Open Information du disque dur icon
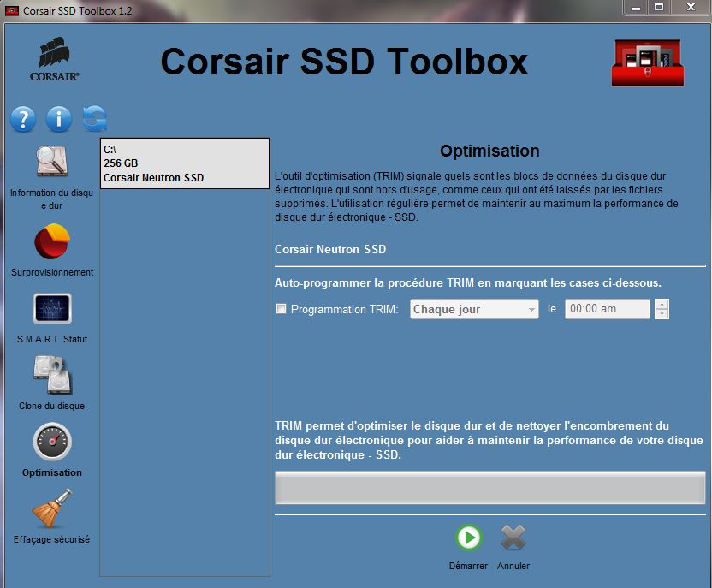712x588 pixels. pos(51,161)
